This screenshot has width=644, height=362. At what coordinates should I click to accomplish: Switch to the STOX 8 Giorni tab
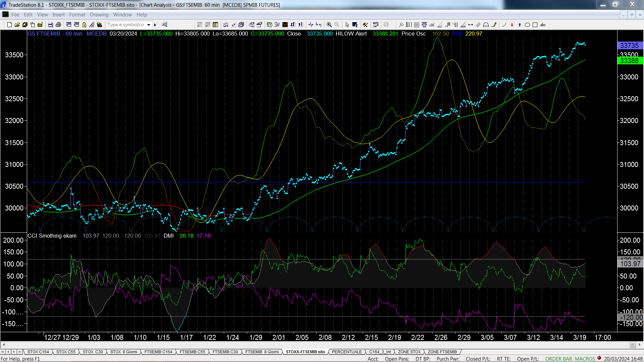coord(123,352)
